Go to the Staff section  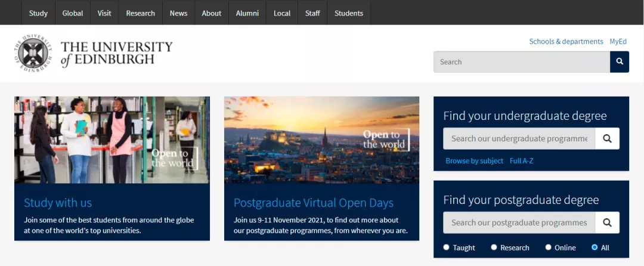point(312,13)
